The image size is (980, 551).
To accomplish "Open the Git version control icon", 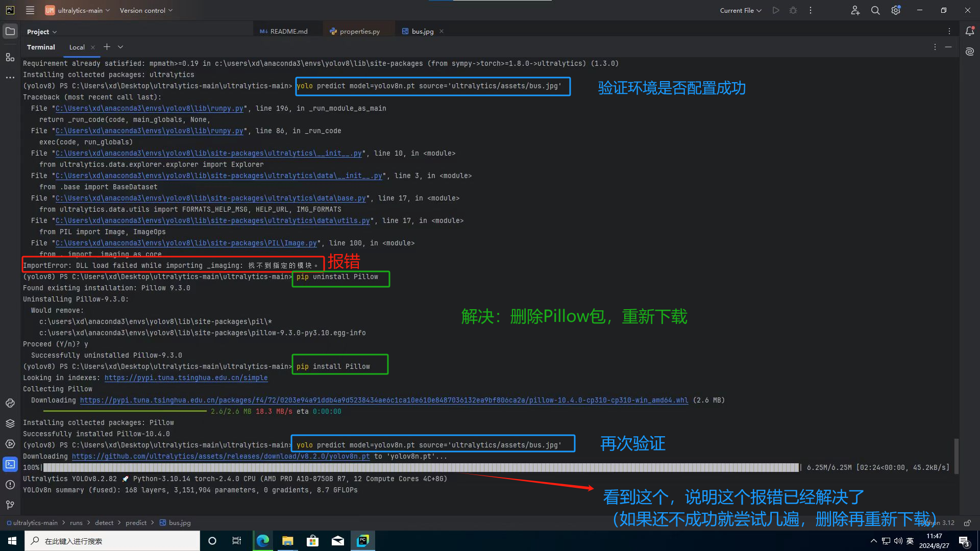I will coord(10,505).
